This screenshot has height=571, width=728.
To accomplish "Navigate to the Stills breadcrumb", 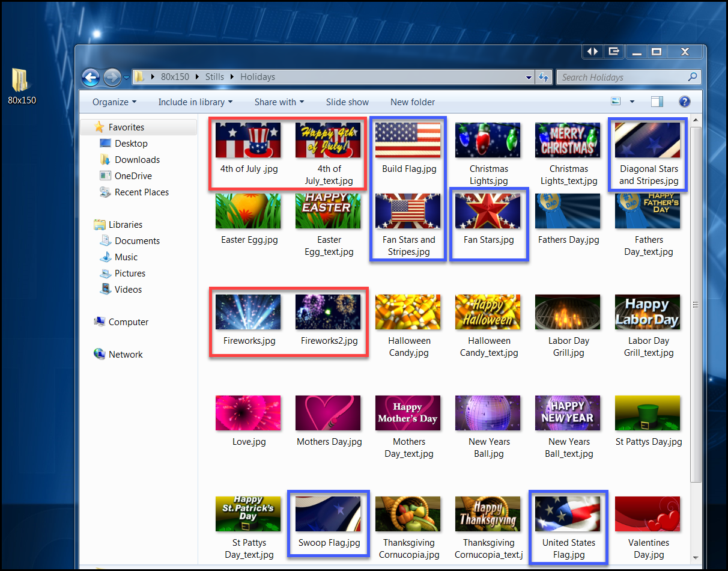I will (214, 77).
